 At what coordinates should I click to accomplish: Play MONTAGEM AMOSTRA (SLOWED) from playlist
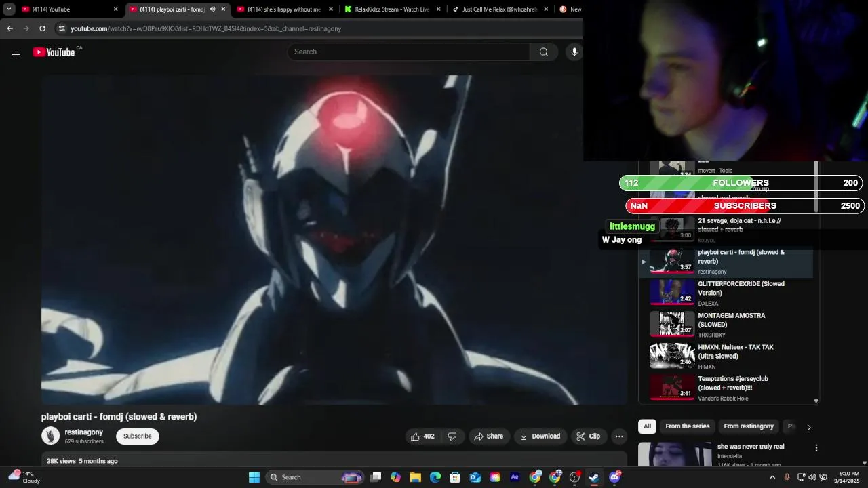[x=726, y=325]
